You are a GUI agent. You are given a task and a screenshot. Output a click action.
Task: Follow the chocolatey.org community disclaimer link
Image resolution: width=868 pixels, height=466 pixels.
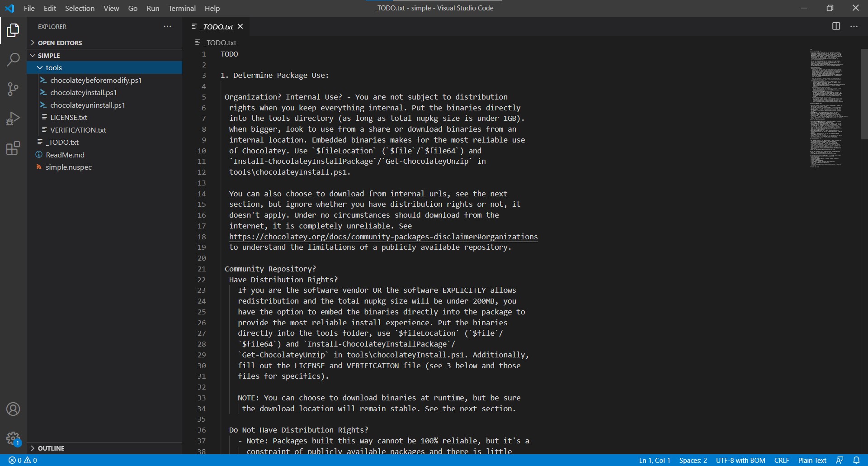click(x=383, y=237)
